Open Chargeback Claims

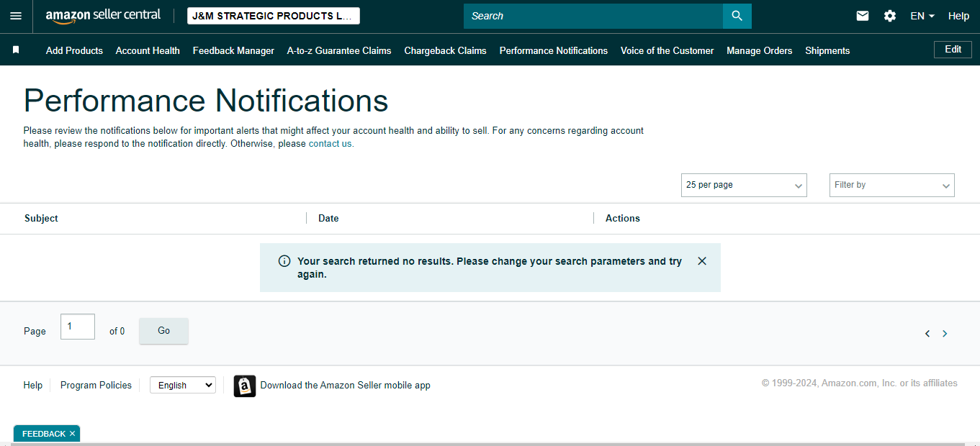pyautogui.click(x=445, y=50)
